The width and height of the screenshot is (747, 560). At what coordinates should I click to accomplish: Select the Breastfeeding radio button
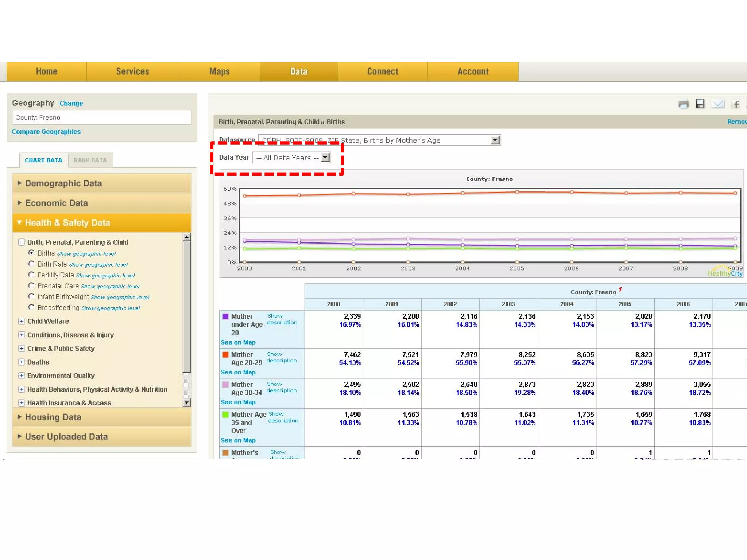click(31, 307)
